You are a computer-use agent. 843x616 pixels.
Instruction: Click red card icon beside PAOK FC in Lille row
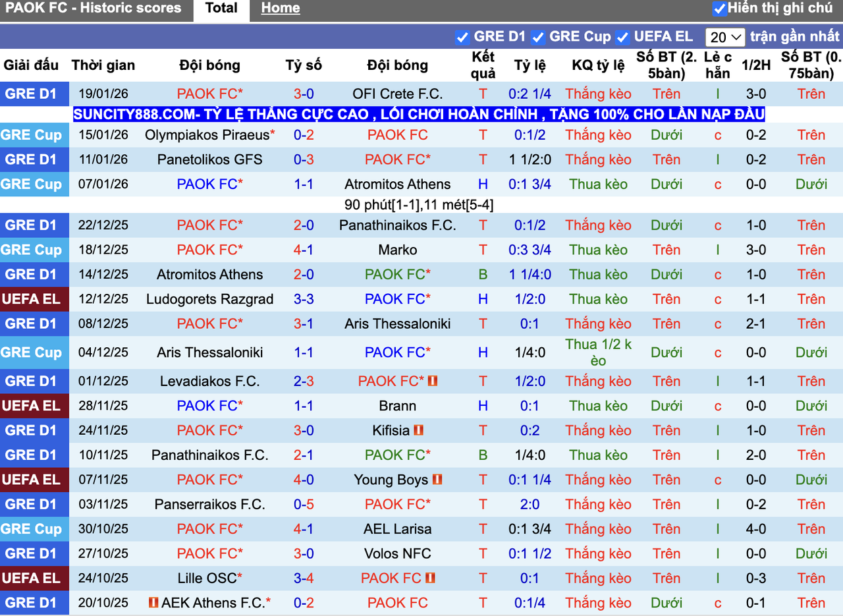click(431, 578)
